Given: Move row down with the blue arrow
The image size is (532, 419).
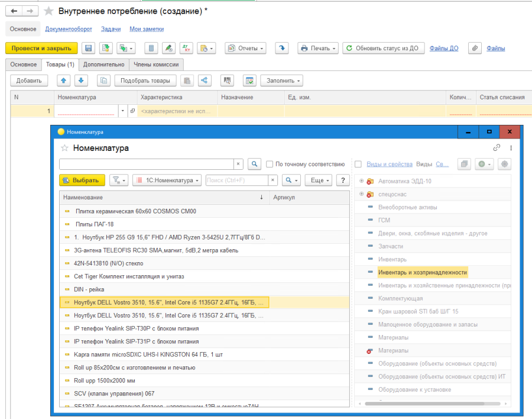Looking at the screenshot, I should click(81, 80).
